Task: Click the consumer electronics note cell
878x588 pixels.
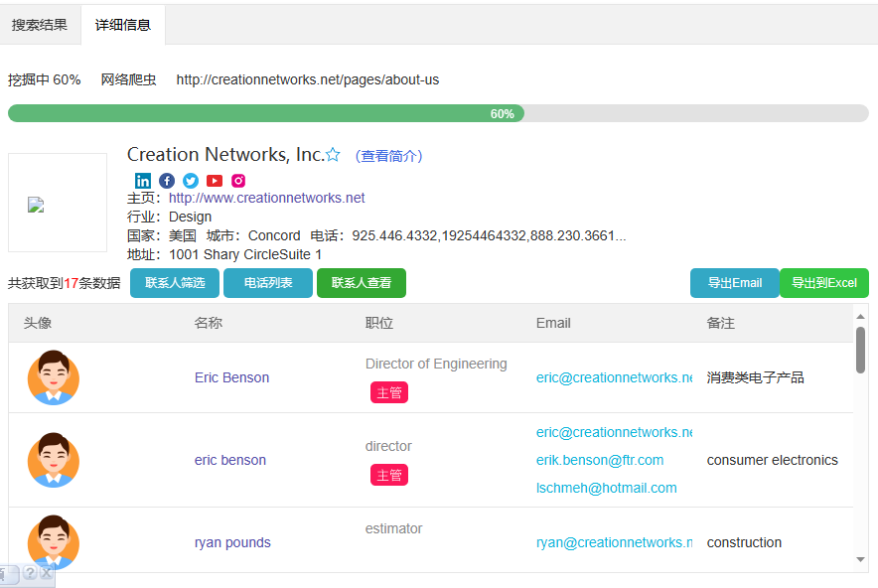Action: (x=772, y=460)
